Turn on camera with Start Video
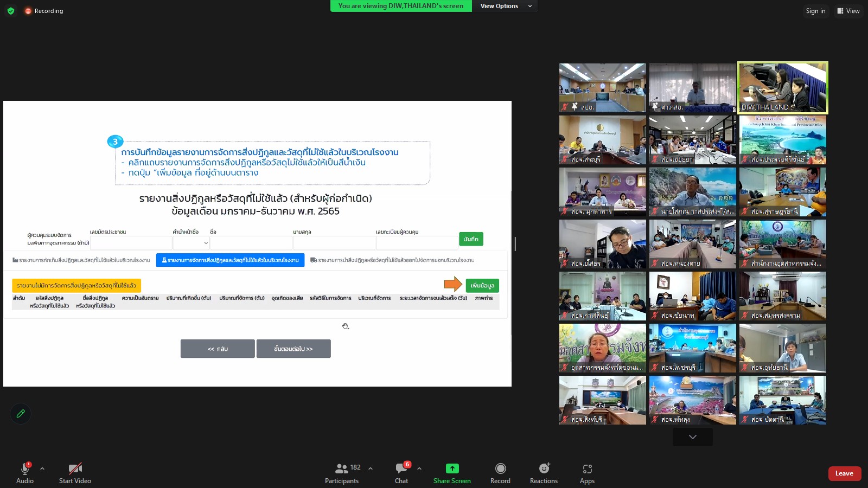Image resolution: width=868 pixels, height=488 pixels. click(x=75, y=468)
